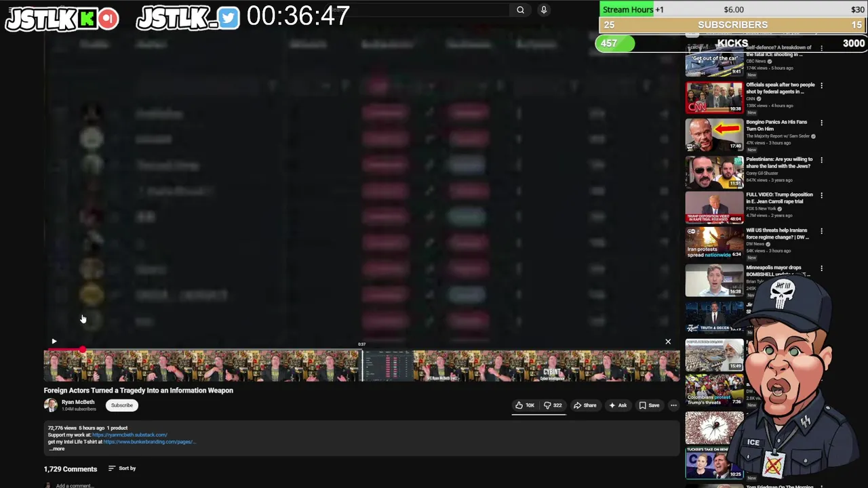Open Colombians protest Trump's threats thumbnail
This screenshot has width=868, height=488.
coord(714,391)
